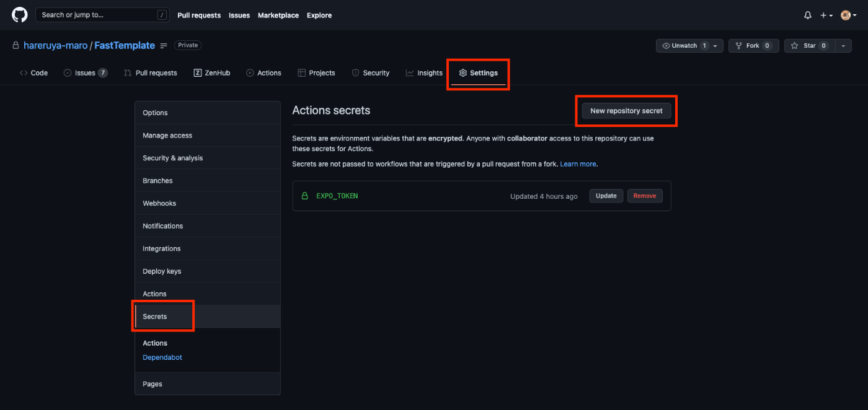
Task: Click the slash shortcut icon in the search box
Action: pos(162,15)
